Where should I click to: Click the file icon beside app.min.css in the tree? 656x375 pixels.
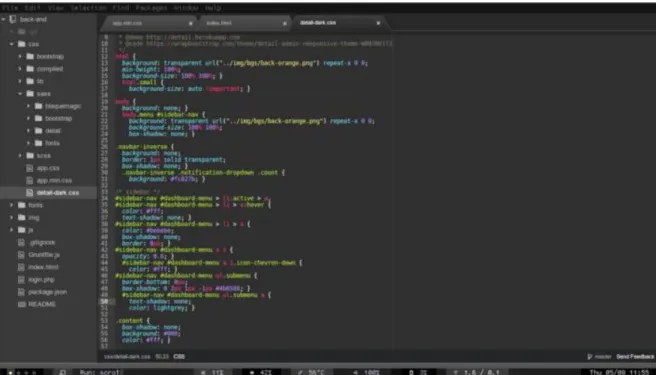[x=30, y=180]
